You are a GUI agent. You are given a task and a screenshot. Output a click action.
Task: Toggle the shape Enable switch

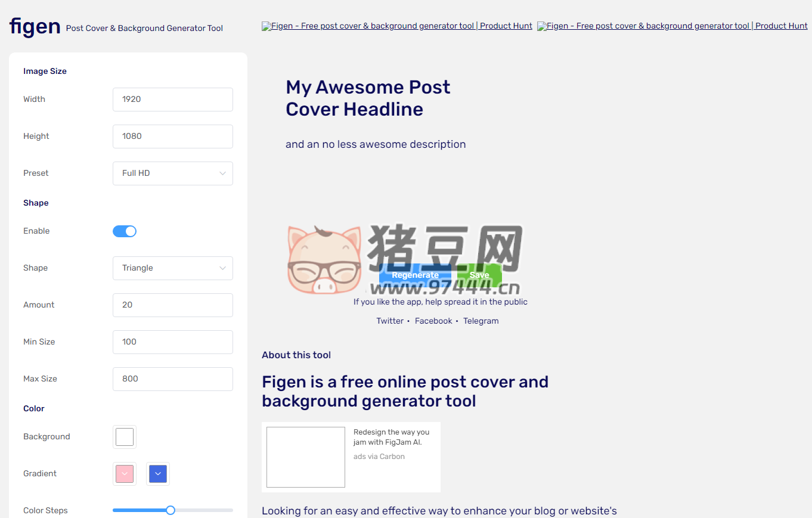click(125, 231)
